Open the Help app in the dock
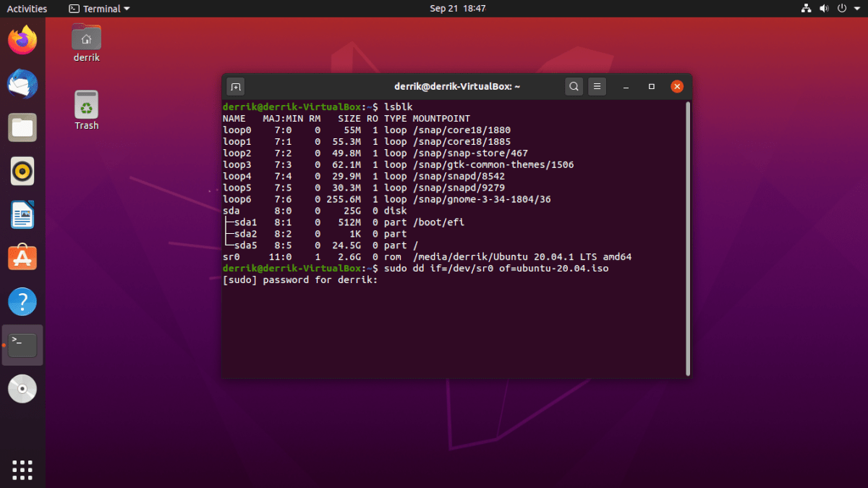The image size is (868, 488). click(22, 301)
